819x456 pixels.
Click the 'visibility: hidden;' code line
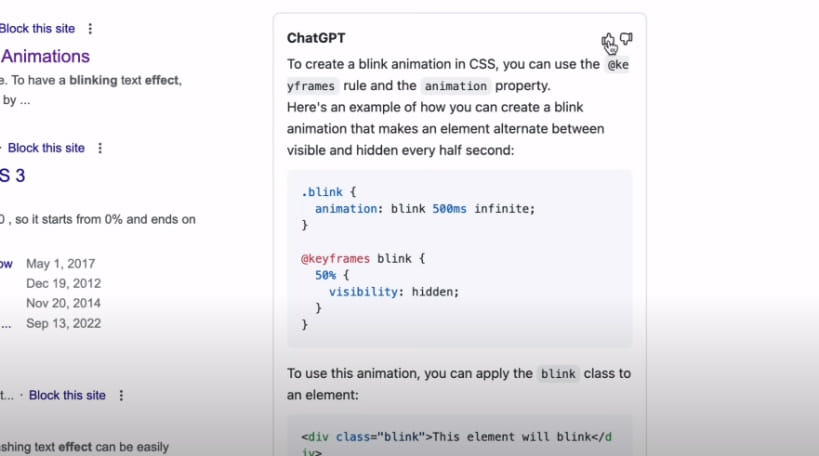point(394,292)
